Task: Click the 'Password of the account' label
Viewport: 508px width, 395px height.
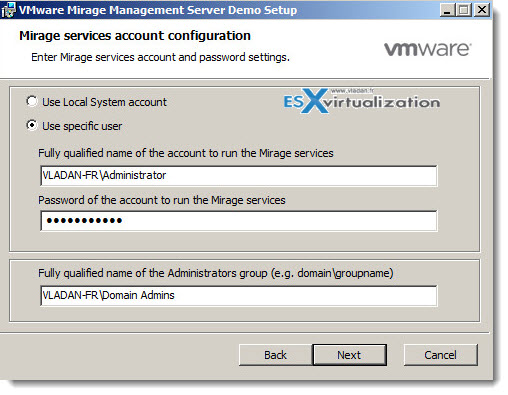Action: coord(162,200)
